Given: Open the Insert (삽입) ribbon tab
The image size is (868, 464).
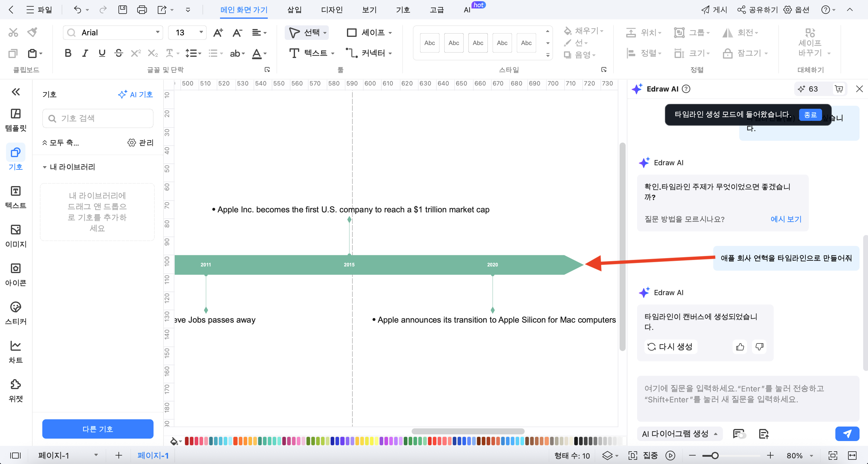Looking at the screenshot, I should point(294,10).
